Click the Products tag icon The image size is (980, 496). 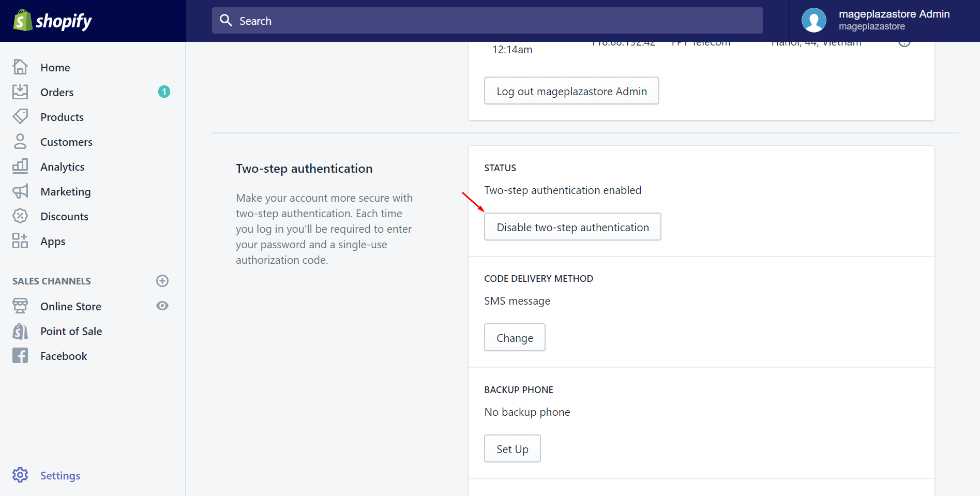(20, 116)
